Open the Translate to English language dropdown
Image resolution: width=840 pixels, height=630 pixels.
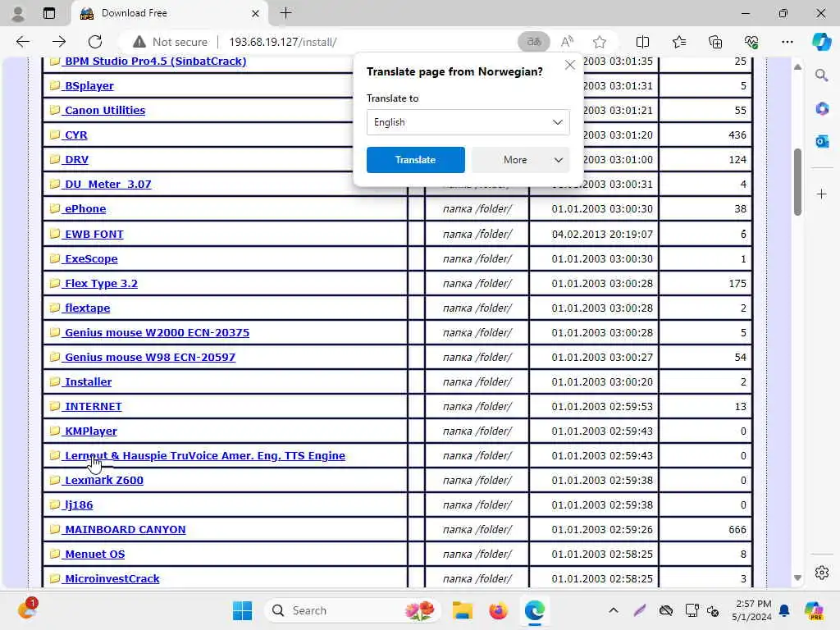[468, 122]
